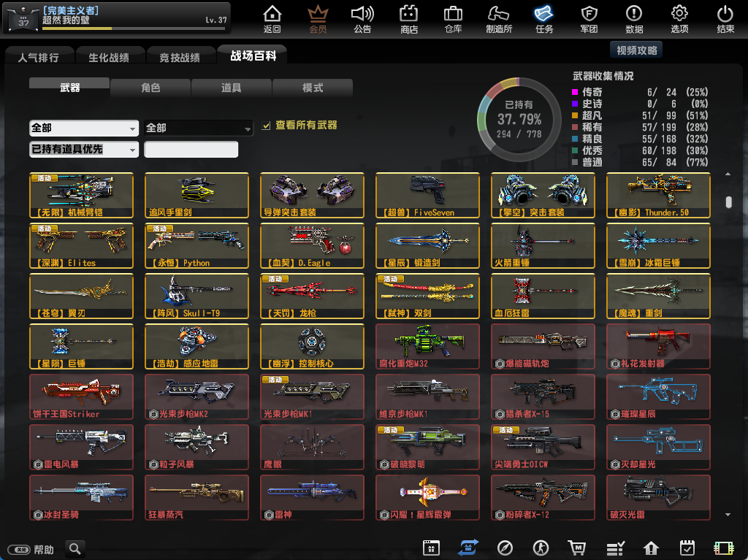Open the 【幽影】Thunder.50 weapon card
748x560 pixels.
pyautogui.click(x=658, y=195)
